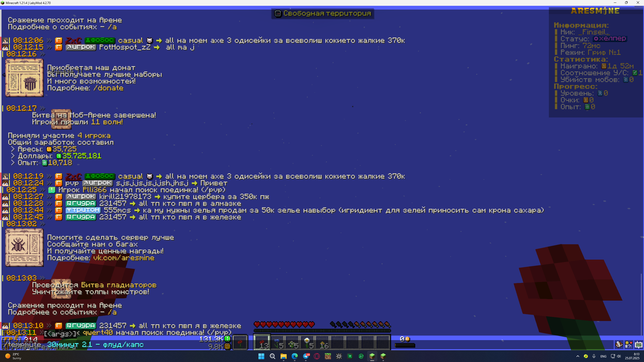Image resolution: width=644 pixels, height=362 pixels.
Task: Open Windows taskbar search
Action: [272, 356]
